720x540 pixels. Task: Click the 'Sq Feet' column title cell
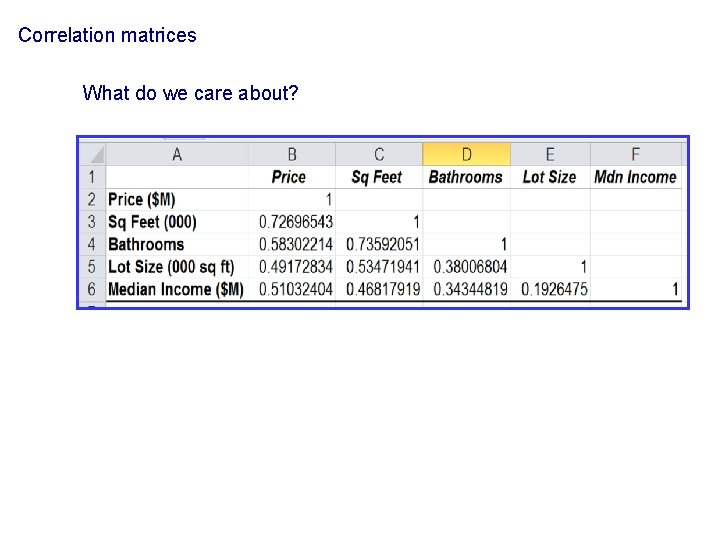[x=379, y=177]
